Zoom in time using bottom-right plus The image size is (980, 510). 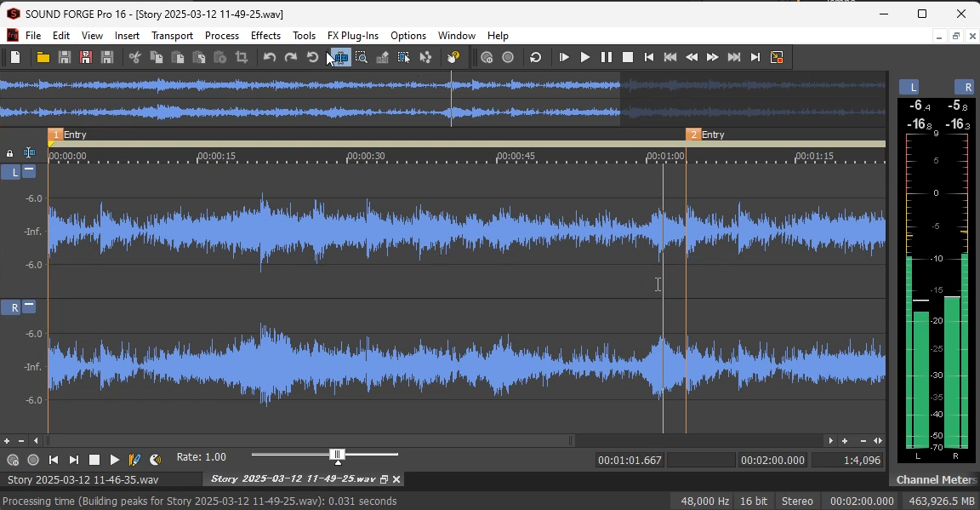[x=845, y=441]
